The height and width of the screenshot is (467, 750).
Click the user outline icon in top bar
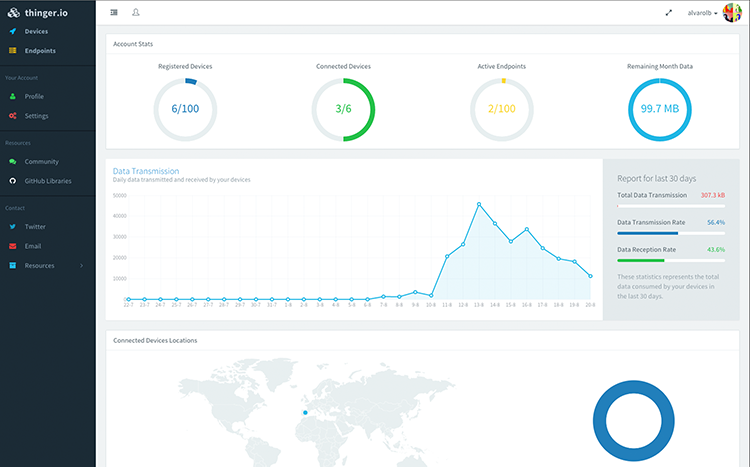coord(136,12)
